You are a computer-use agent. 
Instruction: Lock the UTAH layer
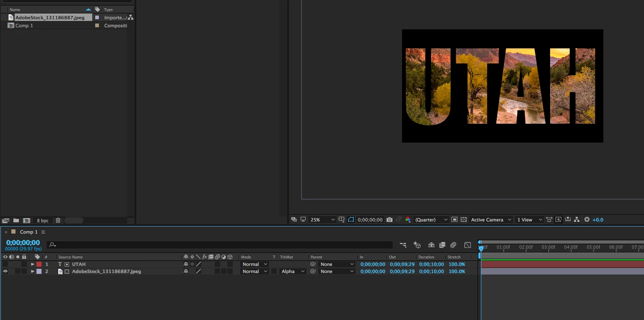pos(24,264)
